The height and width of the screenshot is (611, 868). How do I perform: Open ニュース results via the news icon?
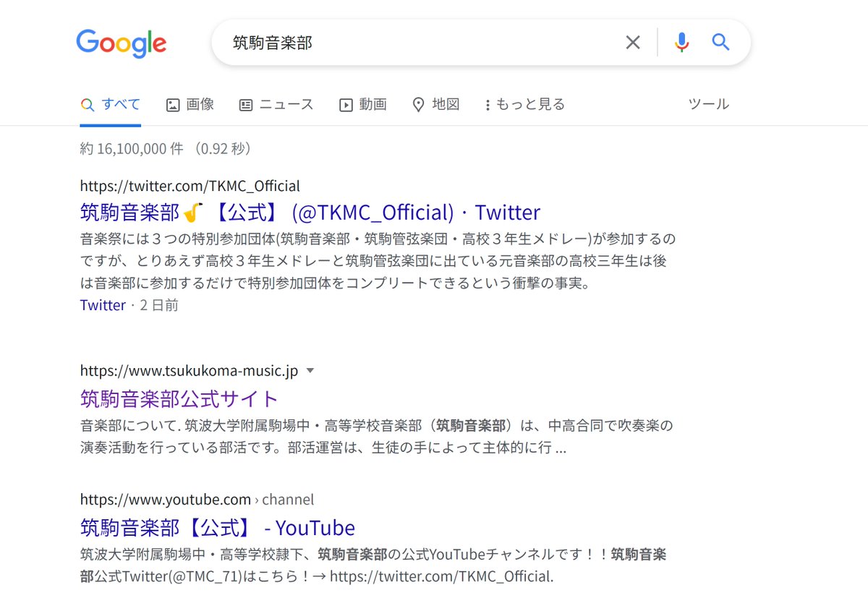(245, 104)
